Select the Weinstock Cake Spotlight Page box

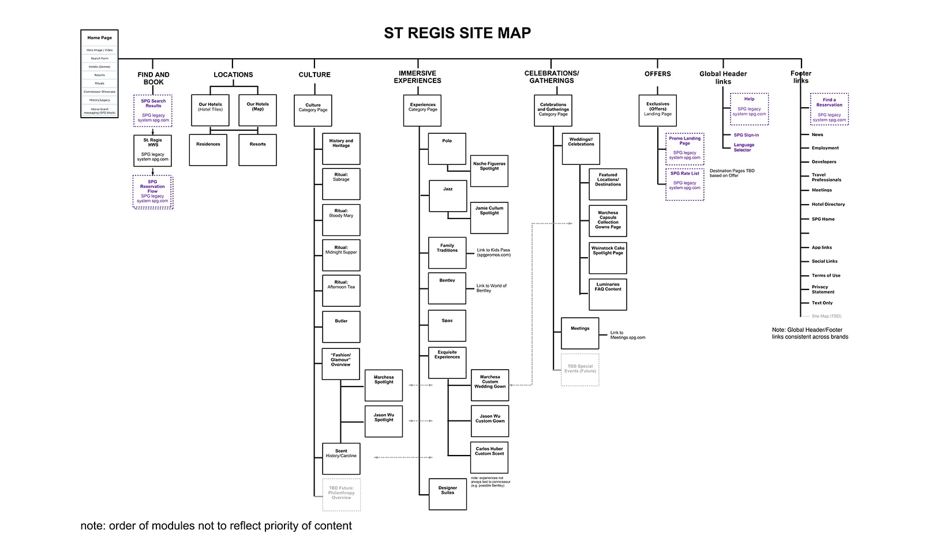pyautogui.click(x=608, y=258)
